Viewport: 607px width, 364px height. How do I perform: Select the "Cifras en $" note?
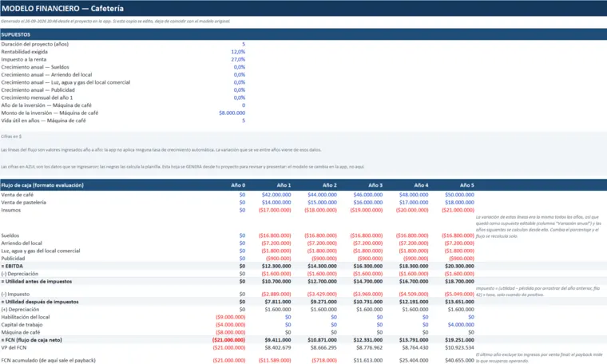pos(11,136)
